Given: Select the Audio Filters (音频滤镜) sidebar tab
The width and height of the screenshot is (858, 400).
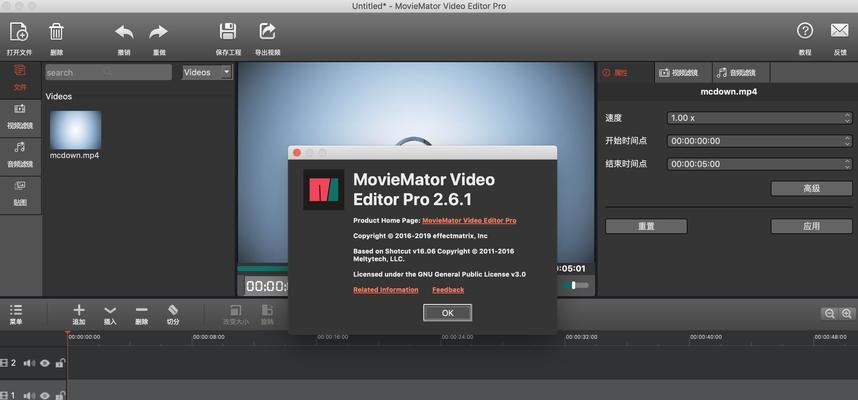Looking at the screenshot, I should pos(20,156).
